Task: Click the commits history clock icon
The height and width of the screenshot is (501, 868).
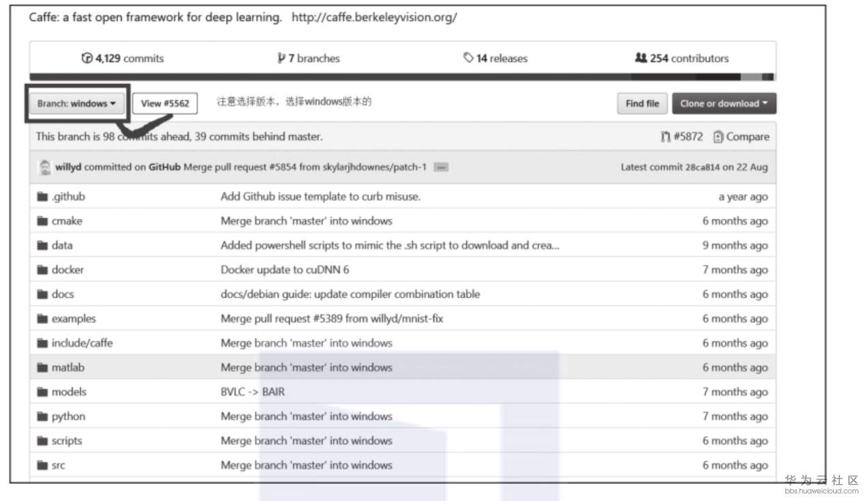Action: pos(87,58)
